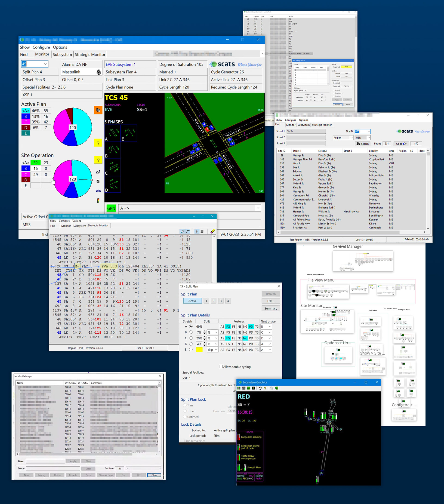Click the first green grid icon in Subsystem Graphics
This screenshot has height=504, width=444.
[239, 388]
